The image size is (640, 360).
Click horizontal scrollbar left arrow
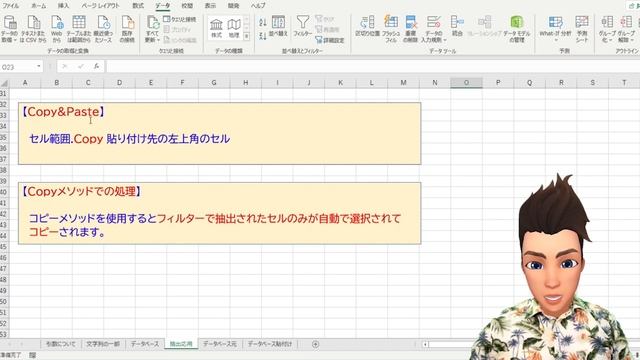(425, 344)
